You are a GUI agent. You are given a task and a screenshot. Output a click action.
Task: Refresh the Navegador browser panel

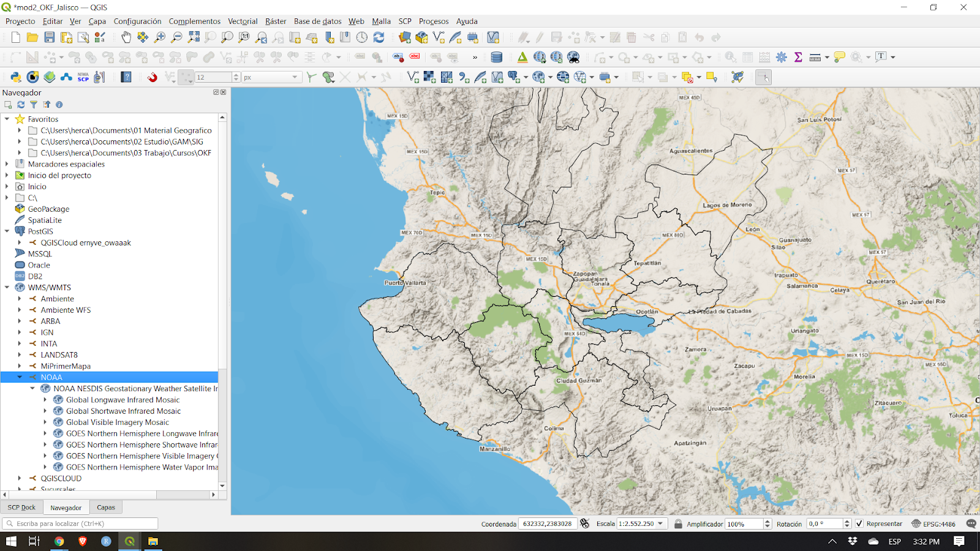21,105
